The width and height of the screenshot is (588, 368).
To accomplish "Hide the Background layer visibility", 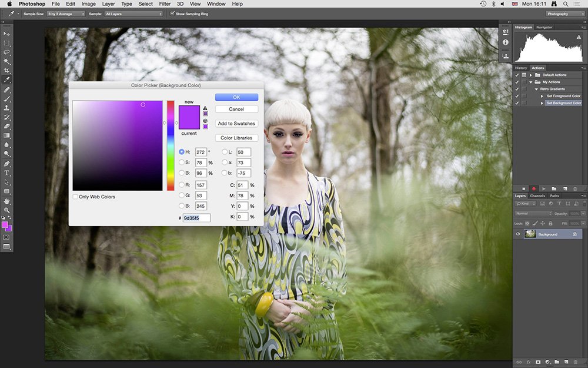I will click(x=518, y=234).
